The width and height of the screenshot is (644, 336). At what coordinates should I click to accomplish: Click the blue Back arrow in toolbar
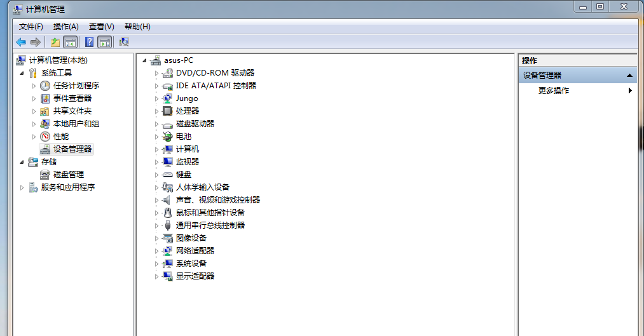click(x=21, y=42)
